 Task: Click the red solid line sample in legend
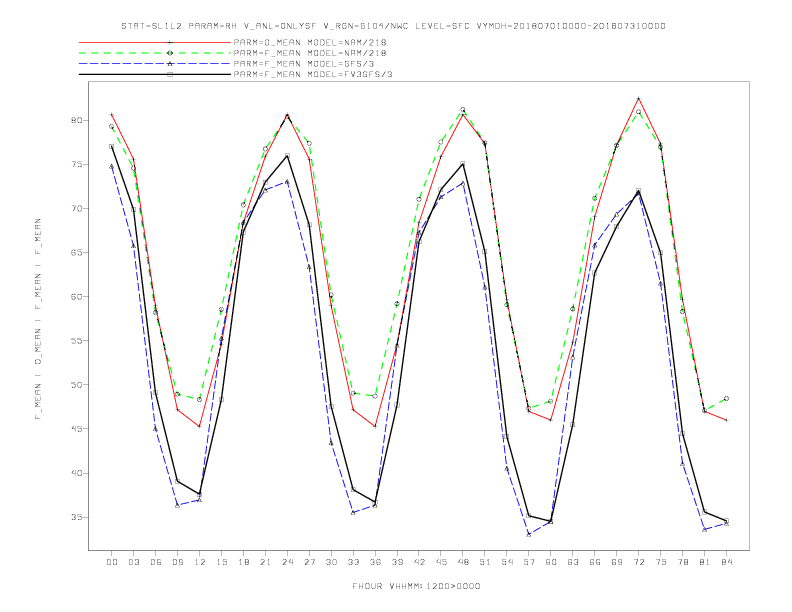(155, 42)
